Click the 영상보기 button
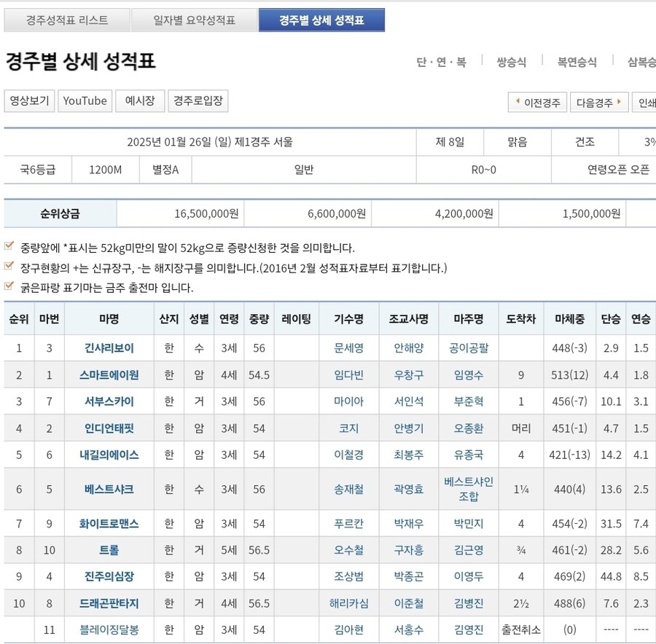Image resolution: width=656 pixels, height=644 pixels. coord(28,101)
